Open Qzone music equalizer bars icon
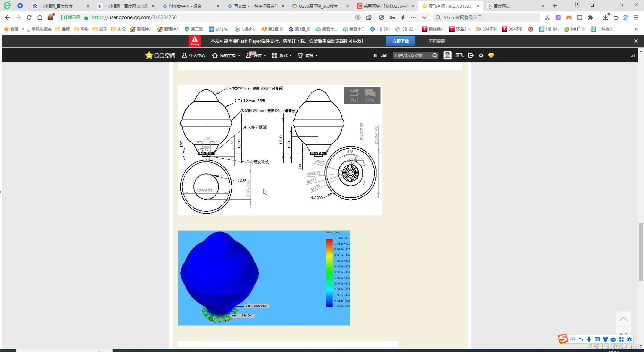 click(x=384, y=55)
